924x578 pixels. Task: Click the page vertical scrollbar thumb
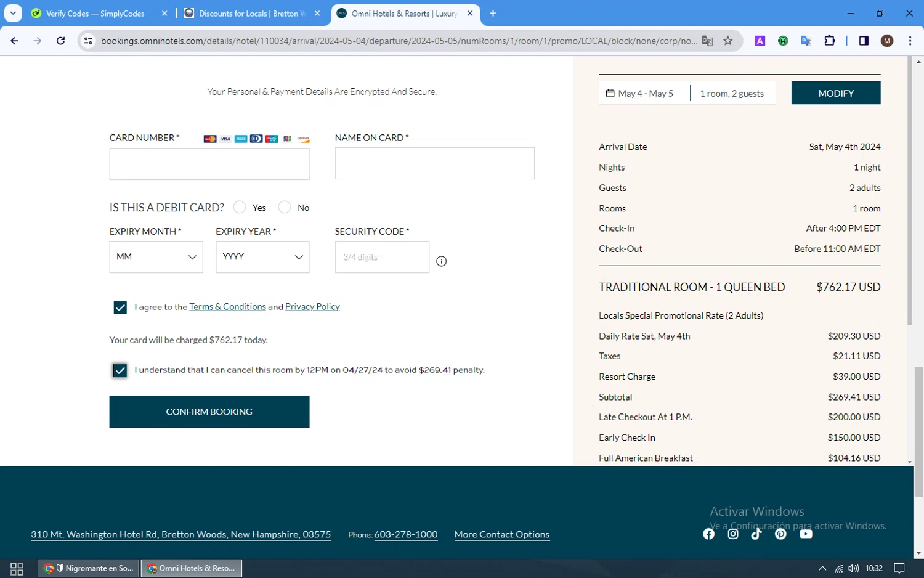point(918,431)
